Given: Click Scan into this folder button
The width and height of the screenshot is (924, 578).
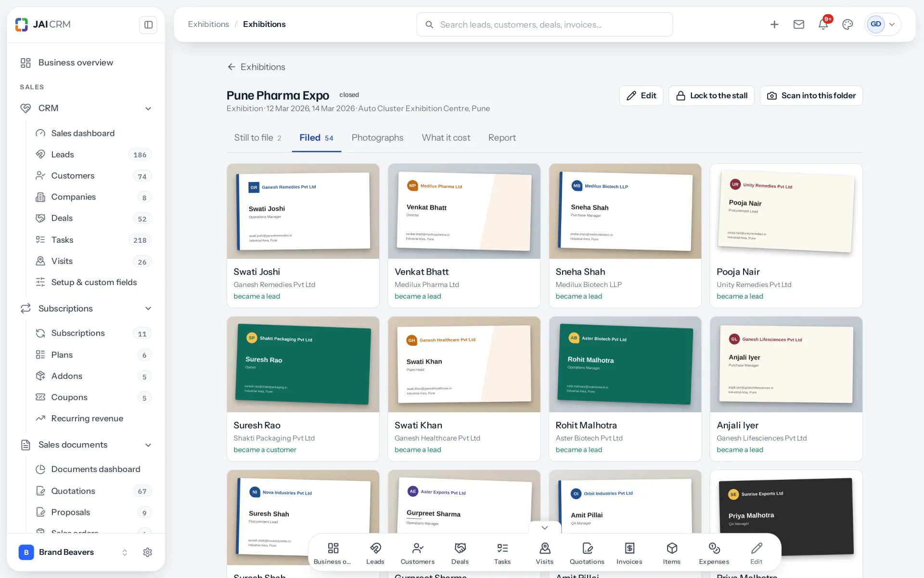Looking at the screenshot, I should [x=811, y=96].
